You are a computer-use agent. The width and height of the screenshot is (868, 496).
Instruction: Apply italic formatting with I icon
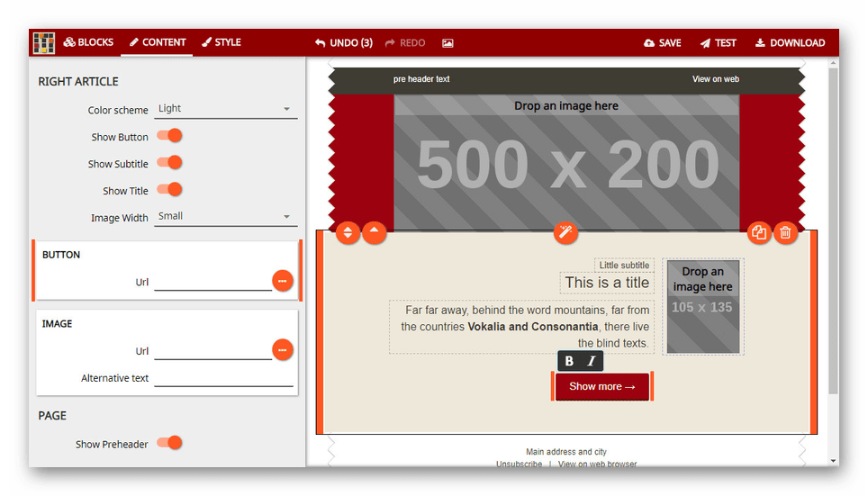(592, 362)
